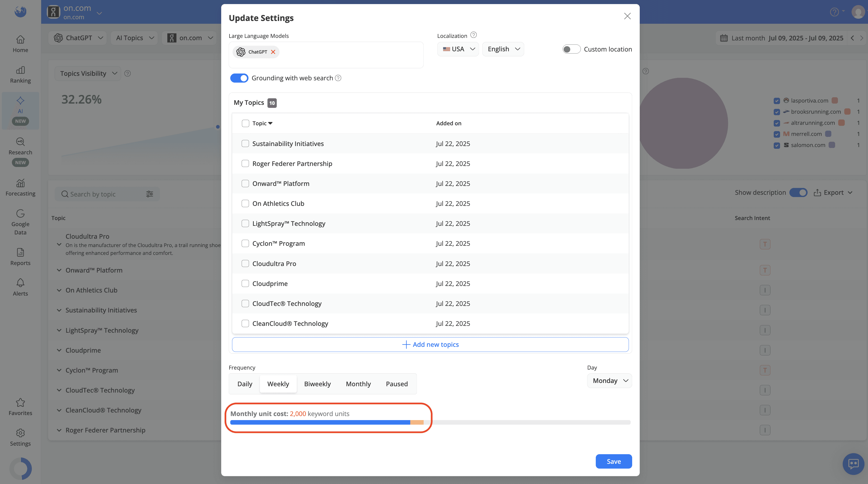
Task: Uncheck the salomon.com legend checkbox
Action: [x=777, y=146]
